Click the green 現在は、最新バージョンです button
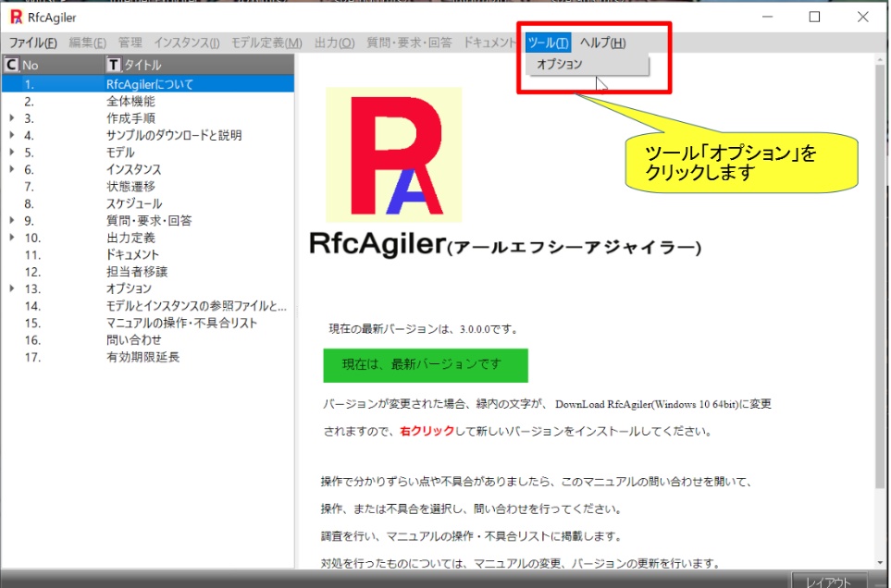Viewport: 891px width, 588px height. (x=426, y=365)
